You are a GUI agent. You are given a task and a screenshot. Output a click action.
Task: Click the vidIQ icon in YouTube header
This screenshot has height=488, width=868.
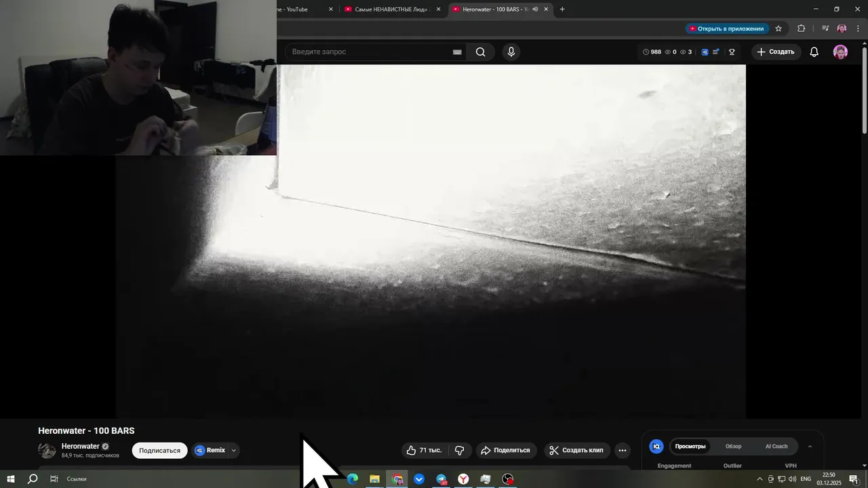[705, 52]
